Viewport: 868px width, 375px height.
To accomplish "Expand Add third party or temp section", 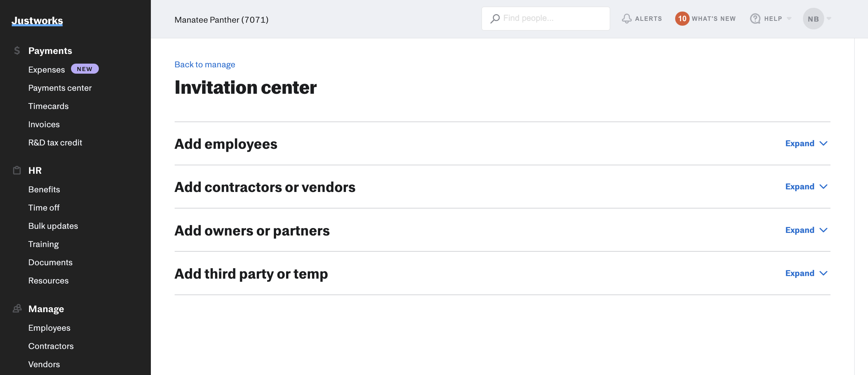I will pos(806,273).
